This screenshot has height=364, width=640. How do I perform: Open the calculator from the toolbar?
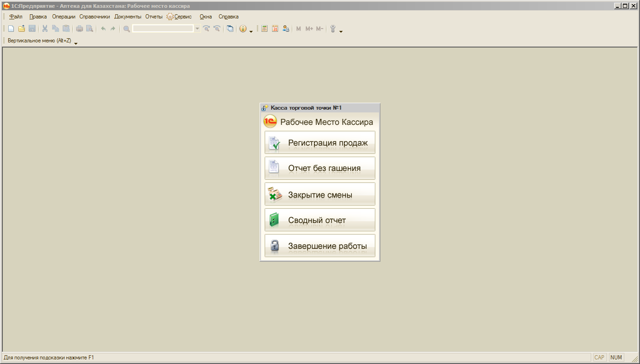[264, 29]
